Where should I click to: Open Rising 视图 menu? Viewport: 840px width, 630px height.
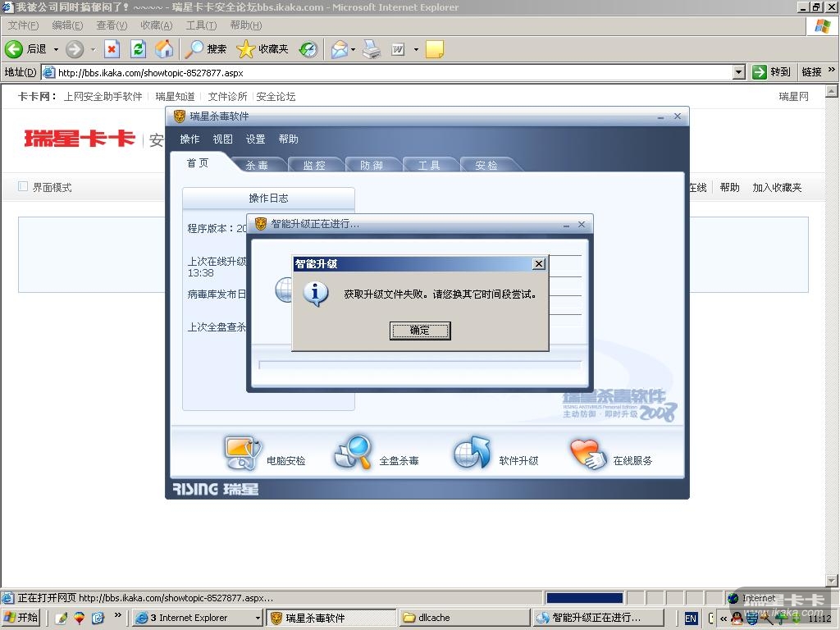coord(223,139)
